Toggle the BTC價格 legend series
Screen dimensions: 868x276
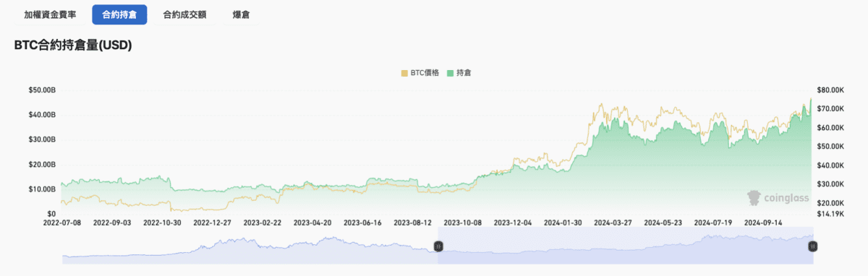click(420, 73)
